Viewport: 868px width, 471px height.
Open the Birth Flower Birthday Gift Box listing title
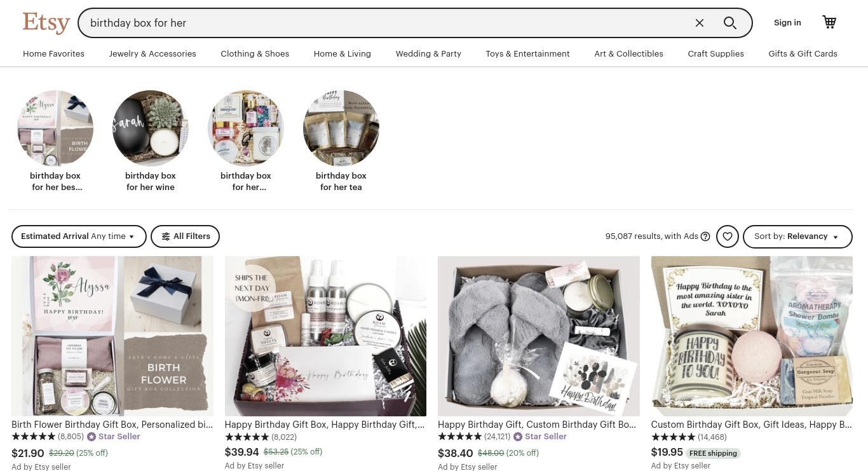coord(112,425)
